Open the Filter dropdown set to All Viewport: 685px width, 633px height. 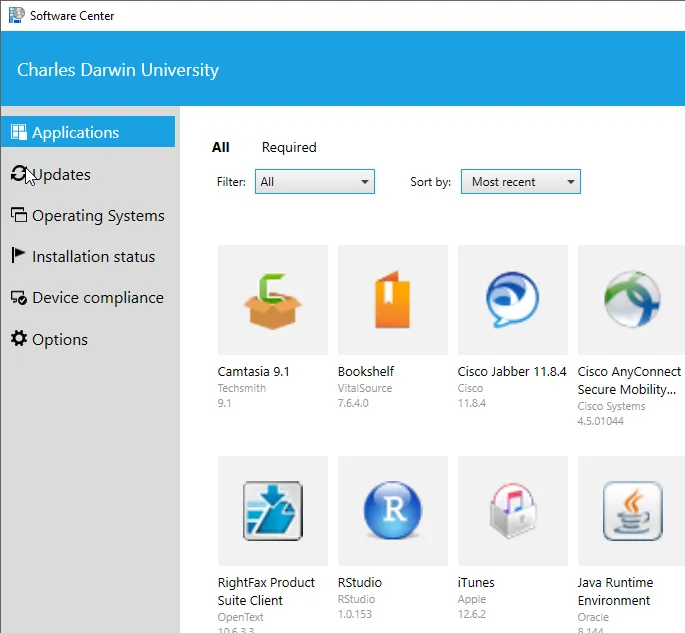pyautogui.click(x=314, y=182)
